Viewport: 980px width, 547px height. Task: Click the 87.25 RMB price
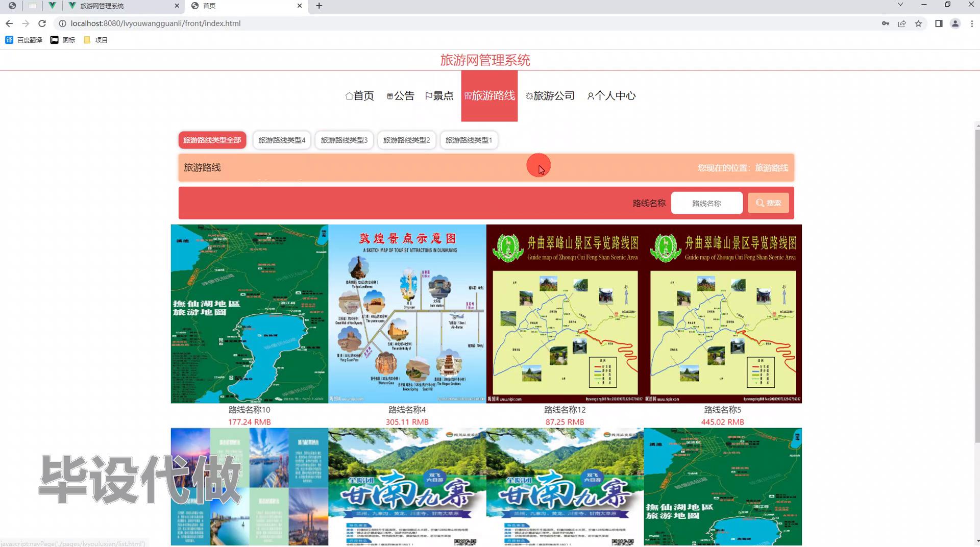pos(565,422)
